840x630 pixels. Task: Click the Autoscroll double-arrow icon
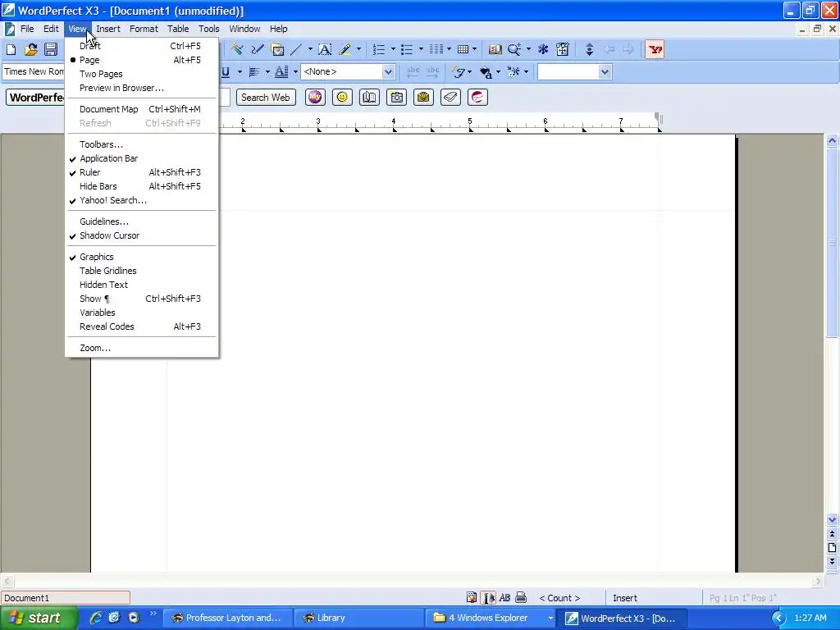click(x=589, y=50)
